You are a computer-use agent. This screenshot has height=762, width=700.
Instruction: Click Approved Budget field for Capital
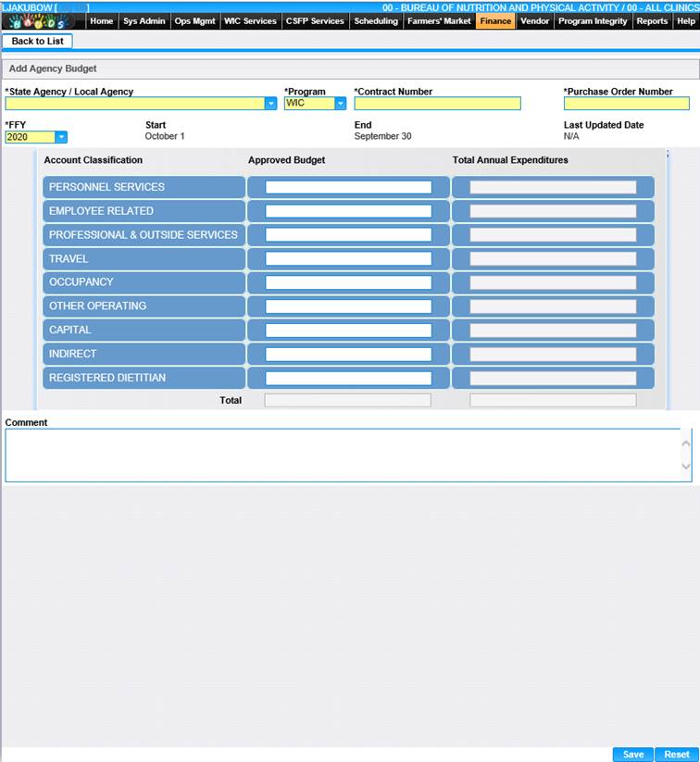(348, 331)
